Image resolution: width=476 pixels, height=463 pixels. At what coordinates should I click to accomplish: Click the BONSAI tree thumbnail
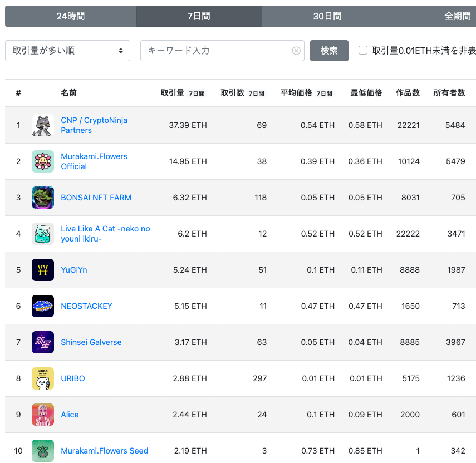[x=43, y=198]
